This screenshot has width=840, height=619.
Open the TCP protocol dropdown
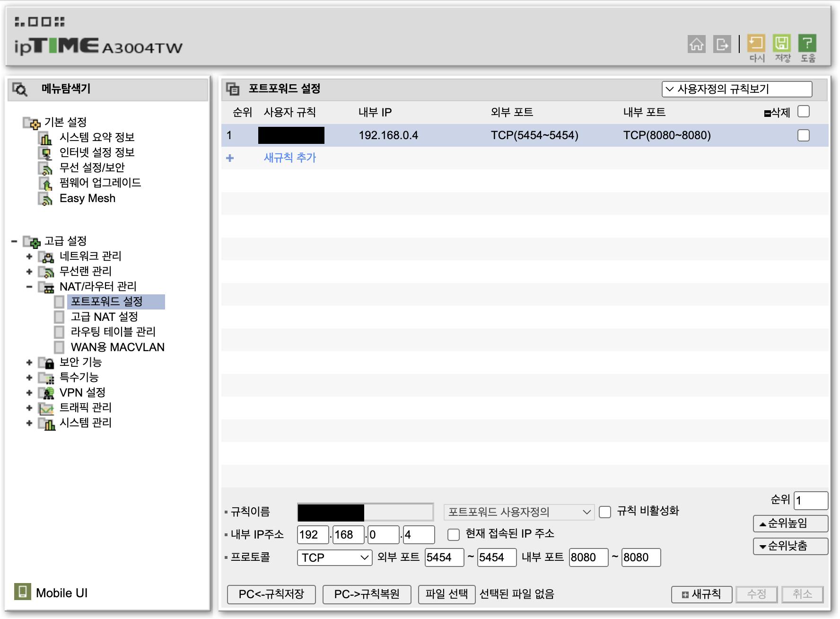[x=335, y=557]
